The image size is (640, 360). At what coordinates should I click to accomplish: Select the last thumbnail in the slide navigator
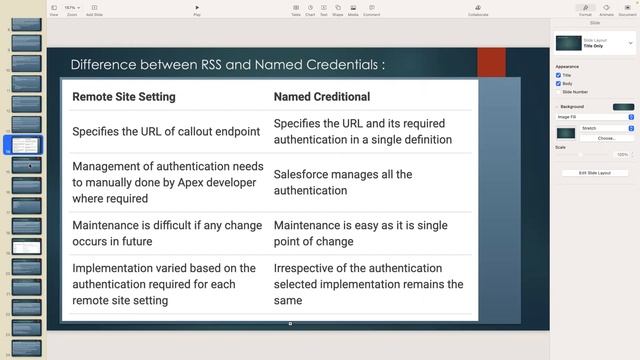[x=26, y=349]
